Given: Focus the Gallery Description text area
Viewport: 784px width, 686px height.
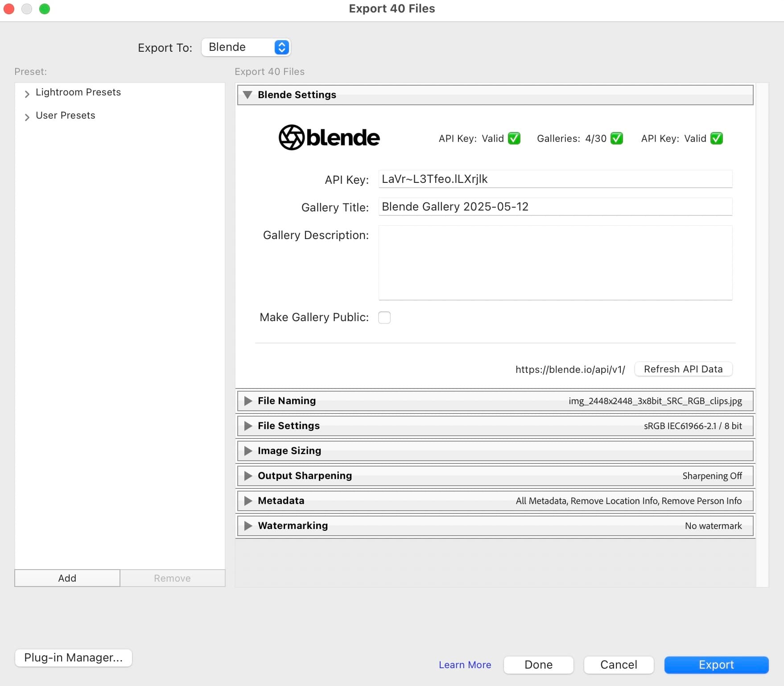Looking at the screenshot, I should click(x=555, y=262).
